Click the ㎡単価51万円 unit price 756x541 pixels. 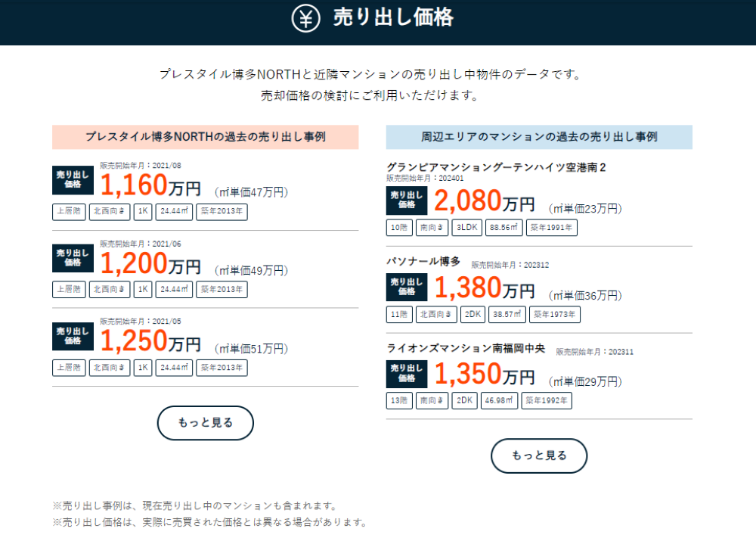tap(251, 349)
